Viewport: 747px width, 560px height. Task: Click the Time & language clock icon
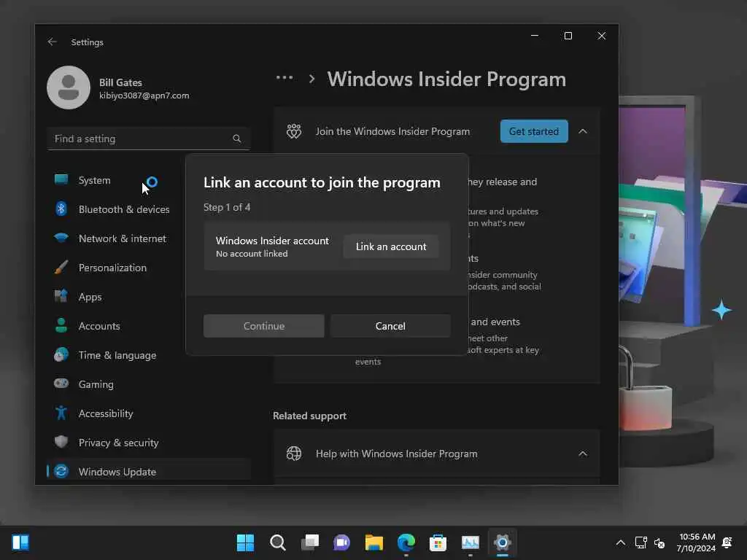click(x=61, y=355)
